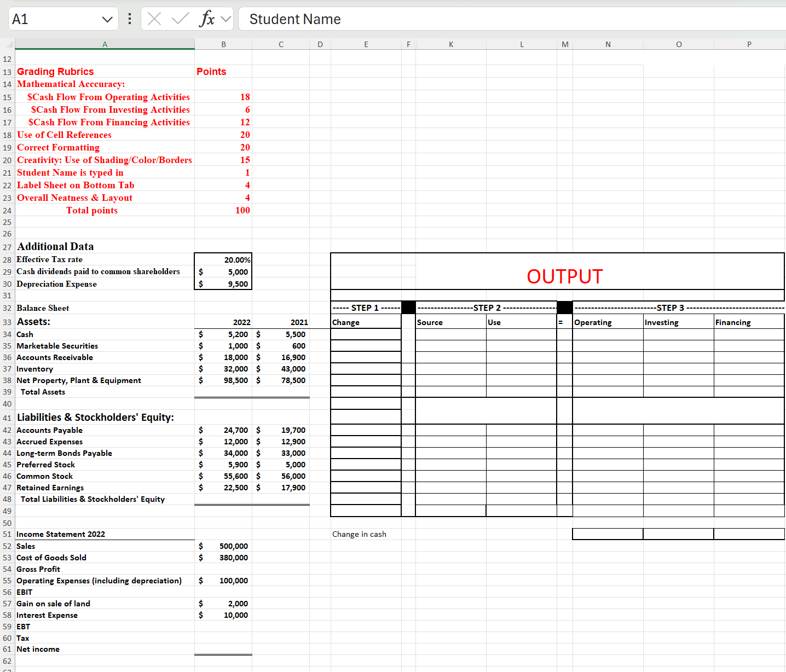
Task: Click the Enter checkmark icon in formula bar
Action: click(180, 19)
